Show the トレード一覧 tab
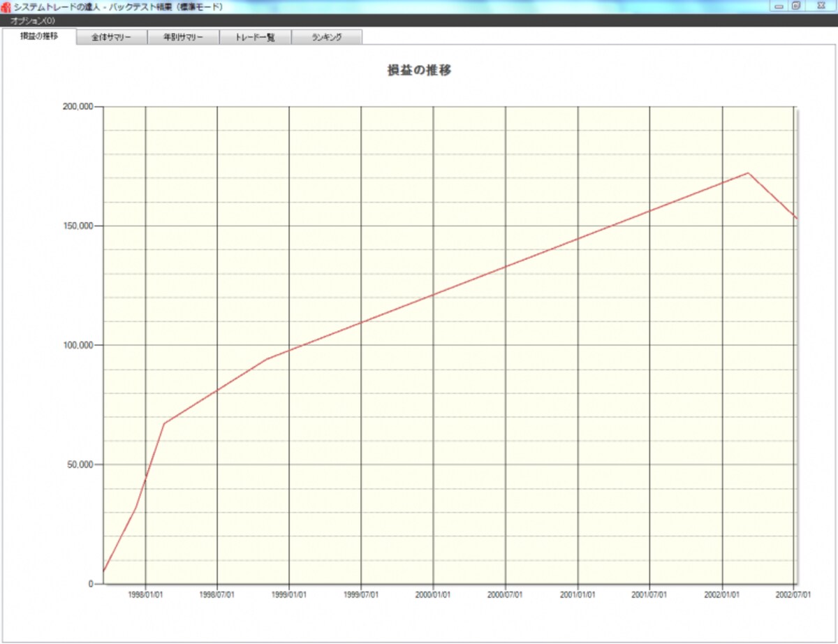The width and height of the screenshot is (838, 644). 255,38
